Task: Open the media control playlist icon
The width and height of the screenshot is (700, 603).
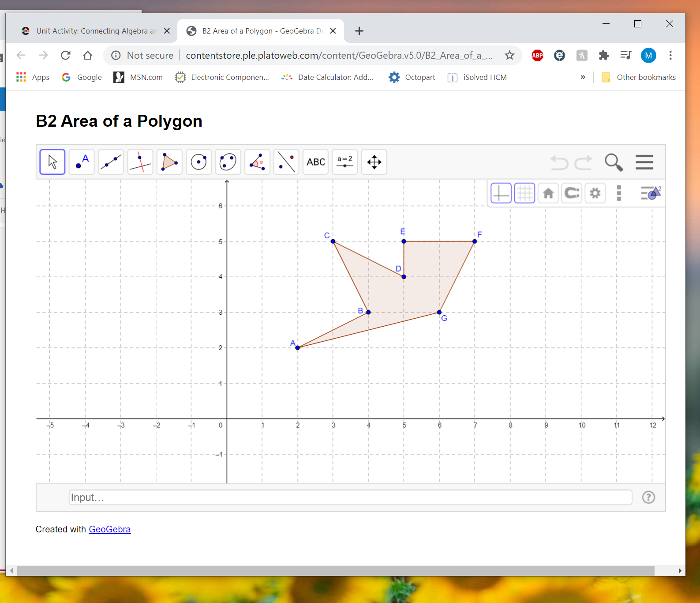Action: pyautogui.click(x=625, y=55)
